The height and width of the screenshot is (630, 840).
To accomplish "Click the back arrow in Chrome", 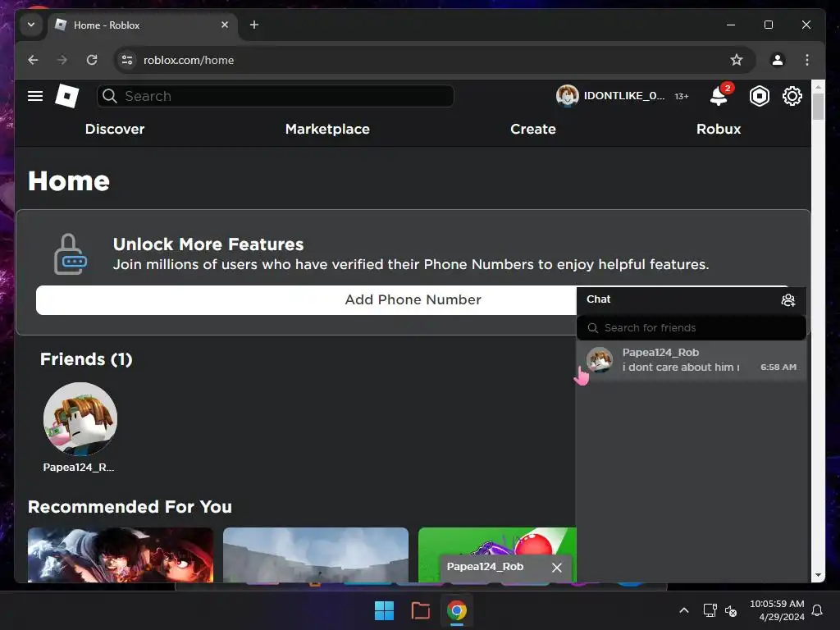I will coord(33,60).
